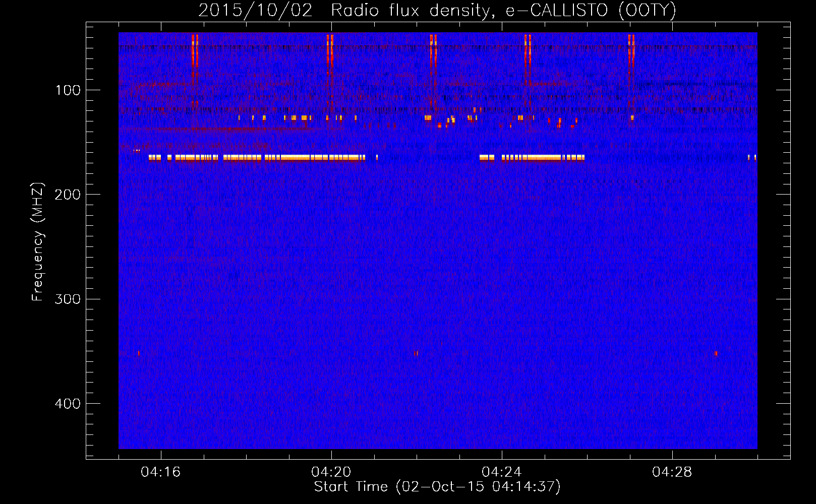Click the 04:16 time tick label

point(161,472)
